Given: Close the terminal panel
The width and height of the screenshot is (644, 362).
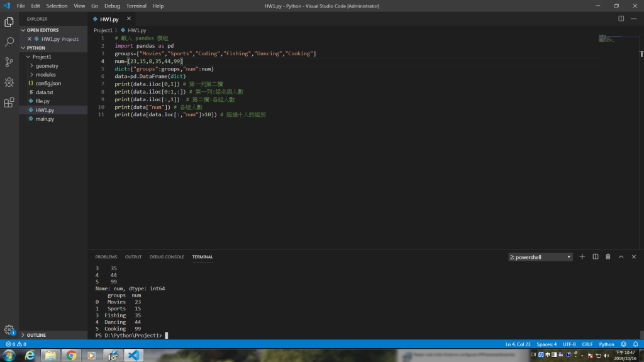Looking at the screenshot, I should (x=634, y=257).
